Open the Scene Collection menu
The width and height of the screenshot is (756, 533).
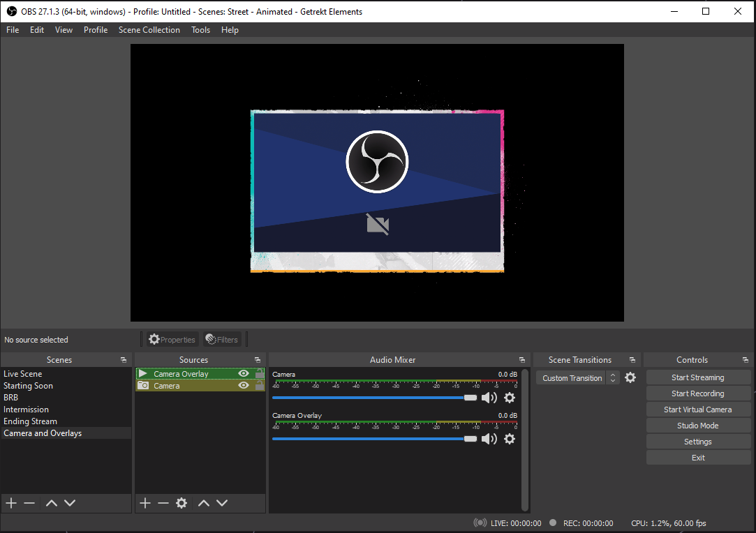click(x=149, y=30)
